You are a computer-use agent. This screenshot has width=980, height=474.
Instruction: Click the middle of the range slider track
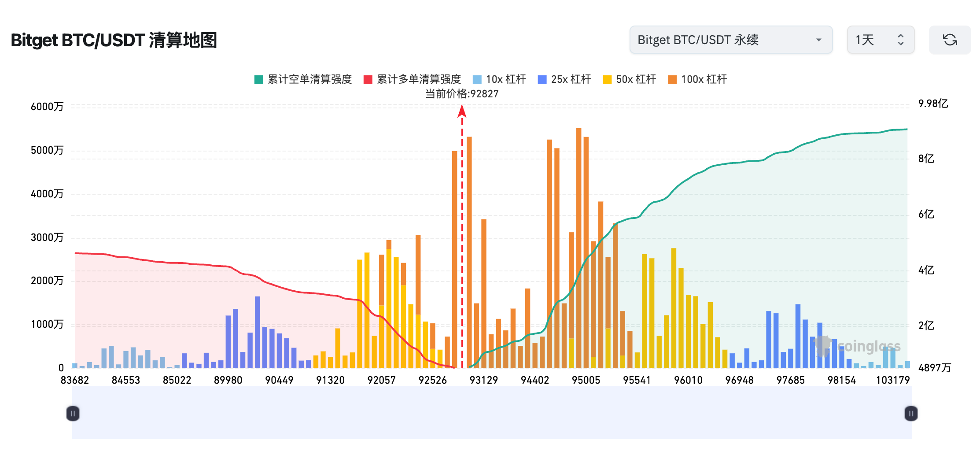point(492,413)
